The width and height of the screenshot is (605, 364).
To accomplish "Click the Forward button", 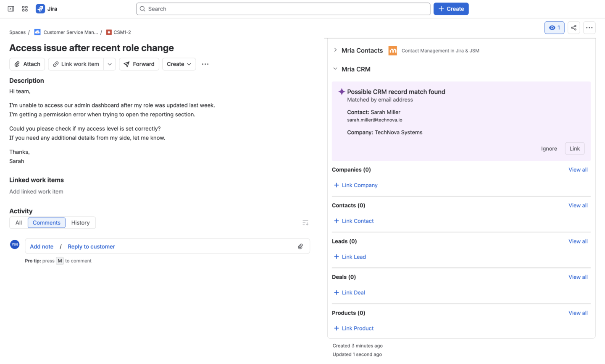I will tap(139, 64).
